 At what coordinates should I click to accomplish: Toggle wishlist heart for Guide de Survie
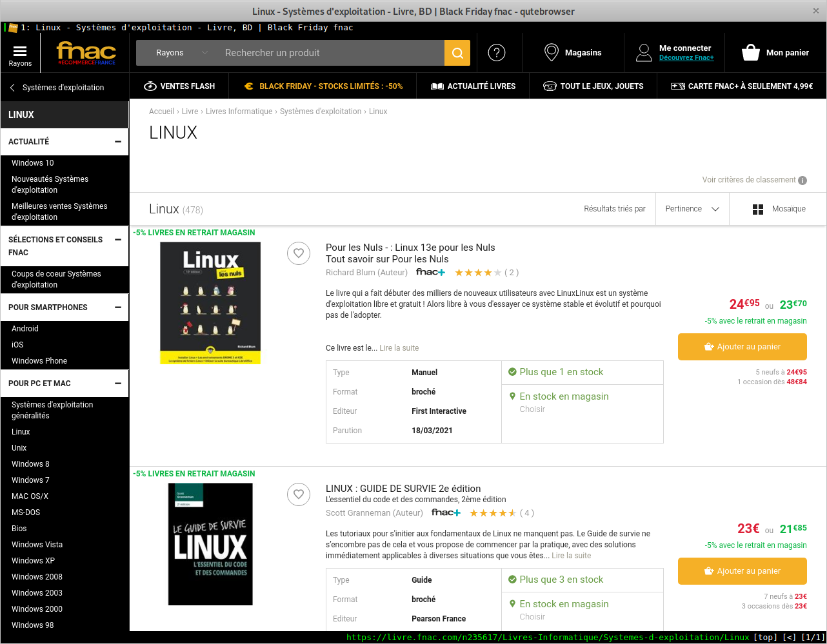pos(298,494)
